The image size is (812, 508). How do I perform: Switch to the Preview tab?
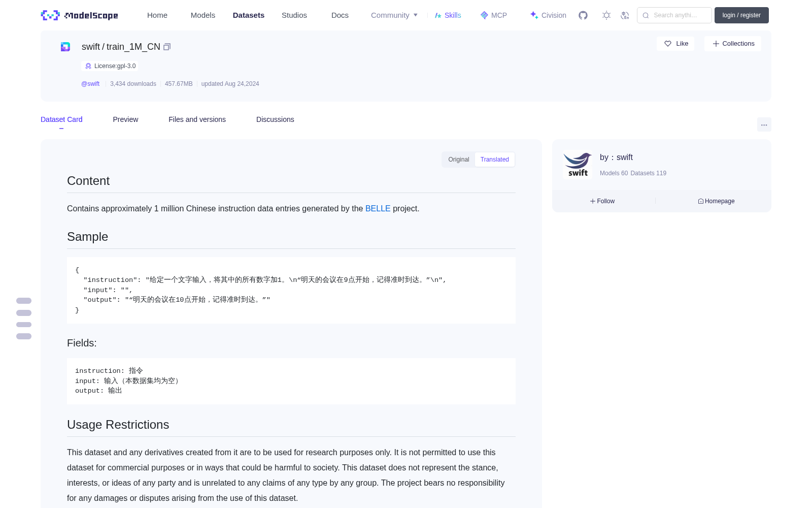pyautogui.click(x=125, y=119)
